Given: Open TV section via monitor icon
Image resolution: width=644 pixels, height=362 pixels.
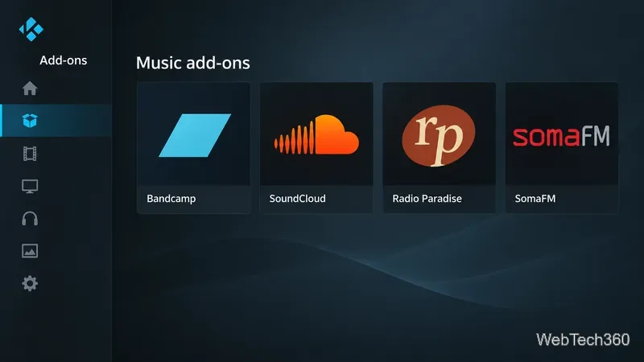Looking at the screenshot, I should tap(30, 187).
